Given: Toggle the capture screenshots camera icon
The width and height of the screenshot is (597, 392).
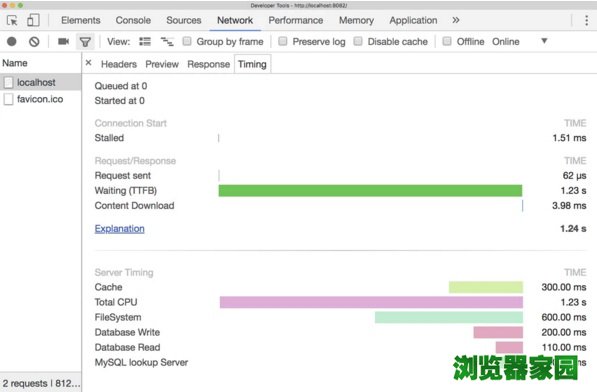Looking at the screenshot, I should pos(63,41).
